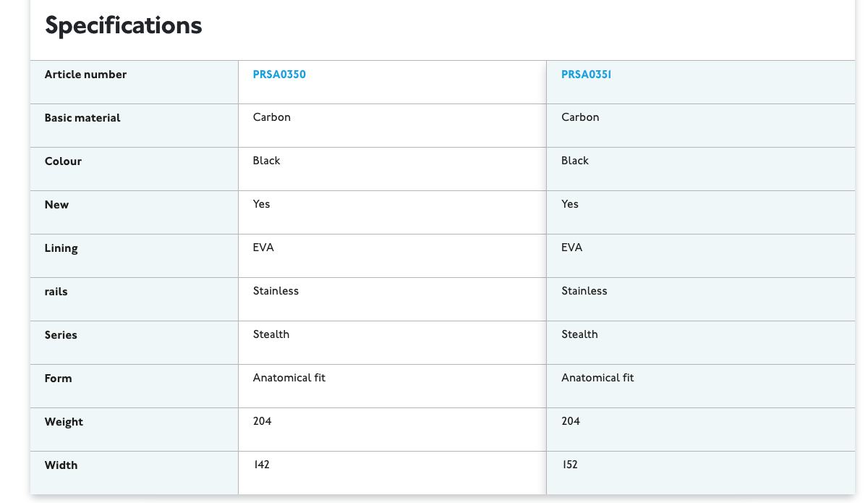Click Anatomical fit value under PRSA0351

coord(597,378)
